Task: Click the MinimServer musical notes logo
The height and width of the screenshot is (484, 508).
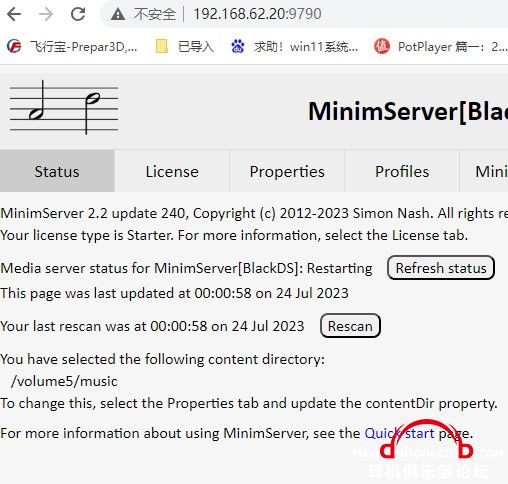Action: tap(64, 108)
